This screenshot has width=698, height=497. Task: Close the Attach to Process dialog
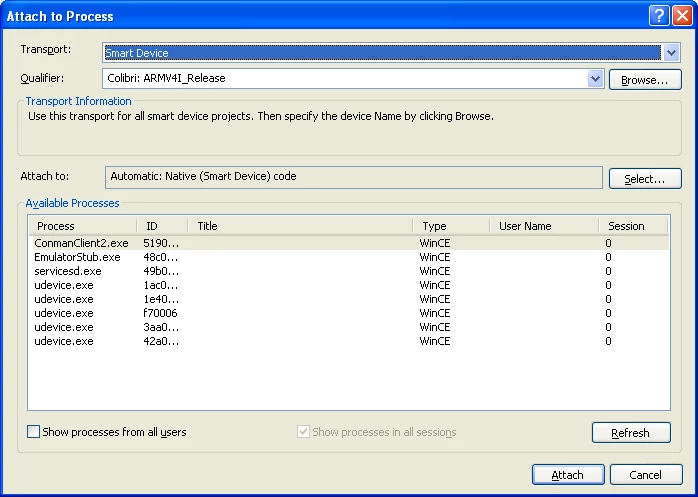[682, 15]
